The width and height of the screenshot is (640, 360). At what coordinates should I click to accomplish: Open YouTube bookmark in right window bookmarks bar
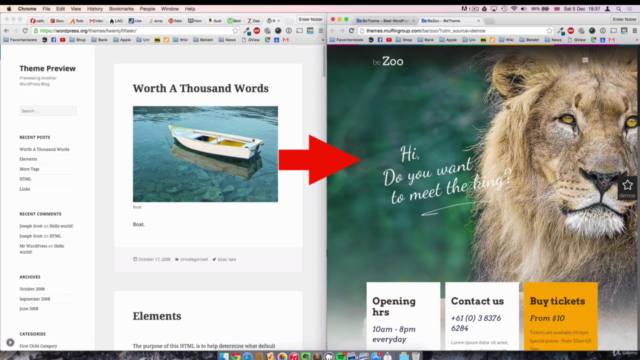(389, 40)
